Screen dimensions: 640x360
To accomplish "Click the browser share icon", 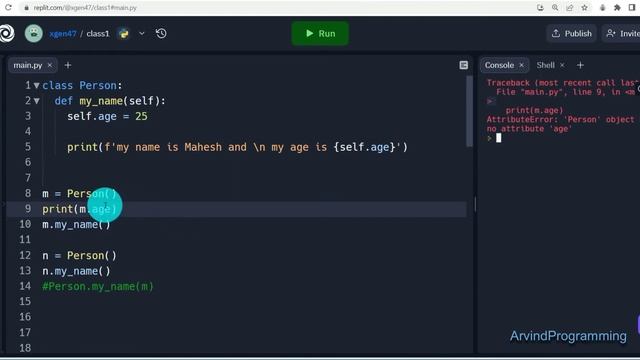I will coord(569,7).
